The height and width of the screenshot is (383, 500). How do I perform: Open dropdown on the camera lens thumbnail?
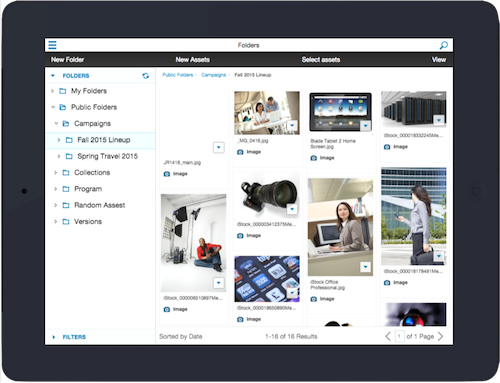[292, 209]
